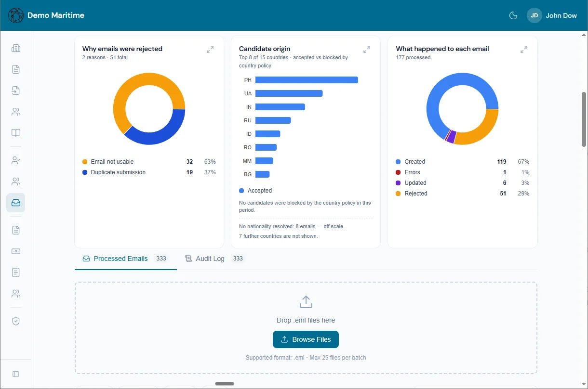Collapse the sidebar with the panel icon
The width and height of the screenshot is (588, 389).
coord(16,374)
